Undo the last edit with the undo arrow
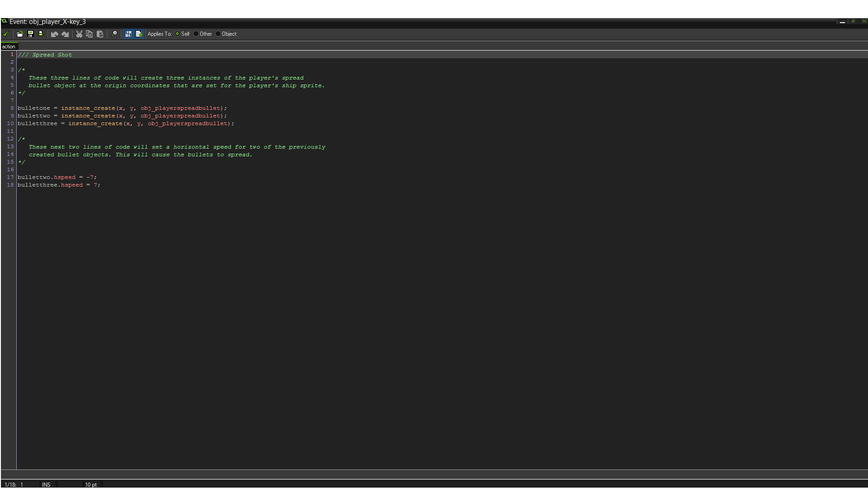Image resolution: width=868 pixels, height=488 pixels. [x=54, y=34]
